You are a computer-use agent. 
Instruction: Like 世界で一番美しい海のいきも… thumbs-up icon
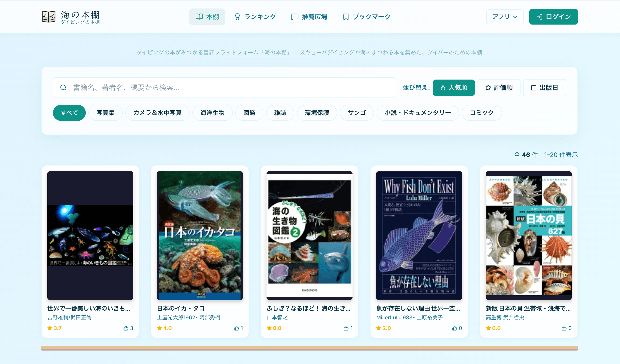pos(126,328)
